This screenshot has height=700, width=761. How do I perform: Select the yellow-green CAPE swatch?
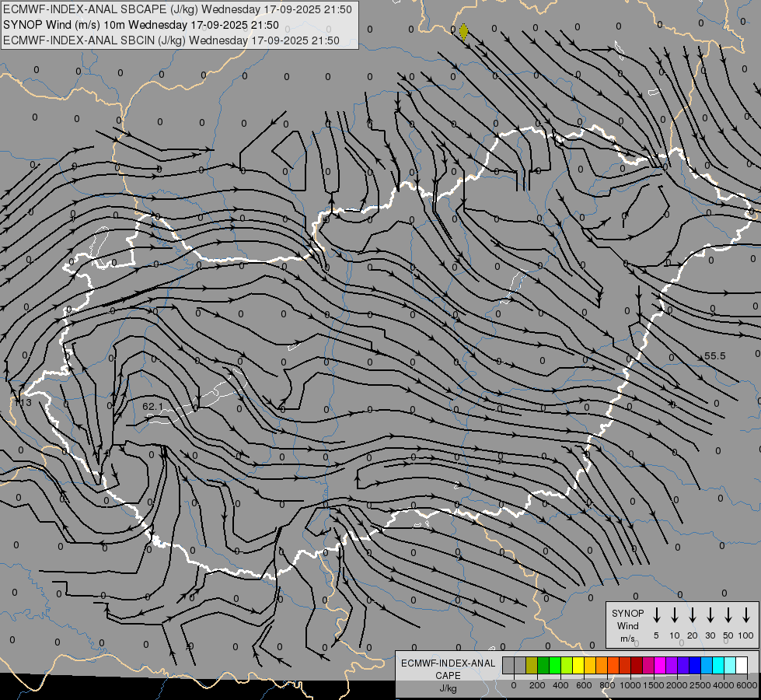tap(567, 665)
